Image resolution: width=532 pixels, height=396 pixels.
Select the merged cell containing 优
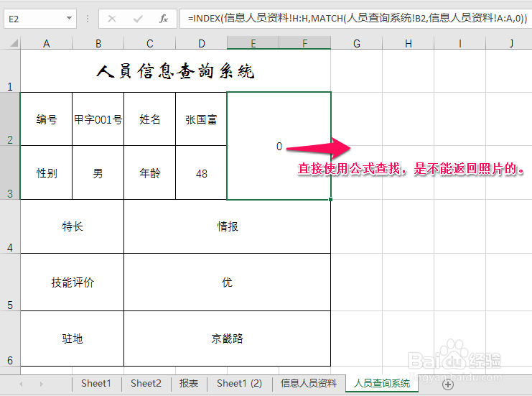tap(228, 282)
